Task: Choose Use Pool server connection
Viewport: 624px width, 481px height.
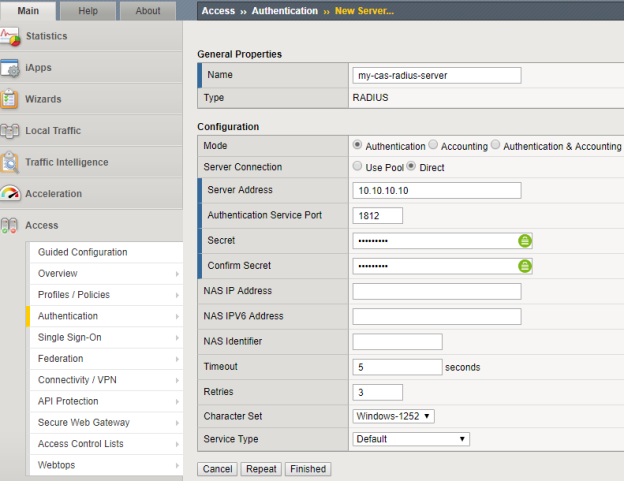Action: pyautogui.click(x=358, y=167)
